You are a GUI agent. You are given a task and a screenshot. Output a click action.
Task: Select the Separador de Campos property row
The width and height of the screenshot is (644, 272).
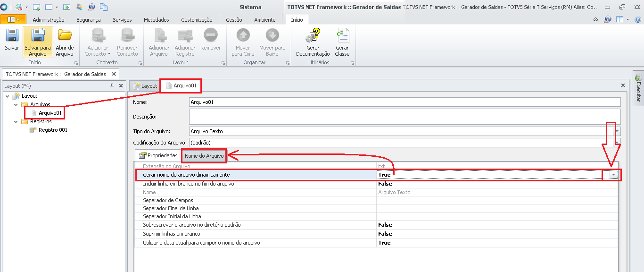click(x=376, y=200)
